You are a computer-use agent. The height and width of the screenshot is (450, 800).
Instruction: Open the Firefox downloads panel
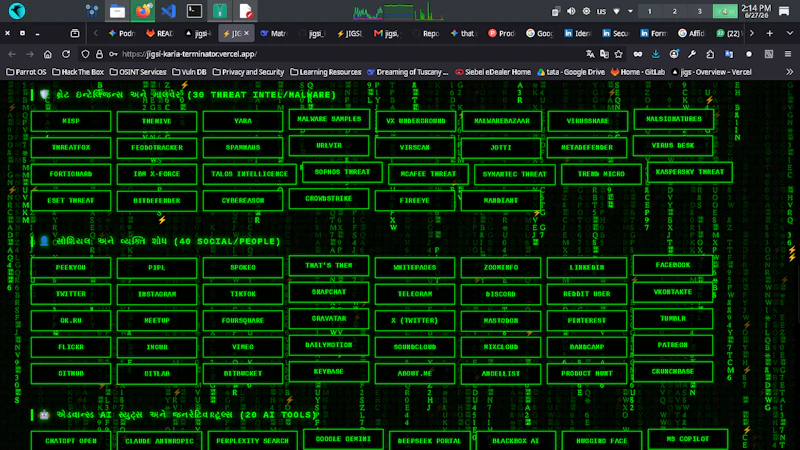click(656, 54)
